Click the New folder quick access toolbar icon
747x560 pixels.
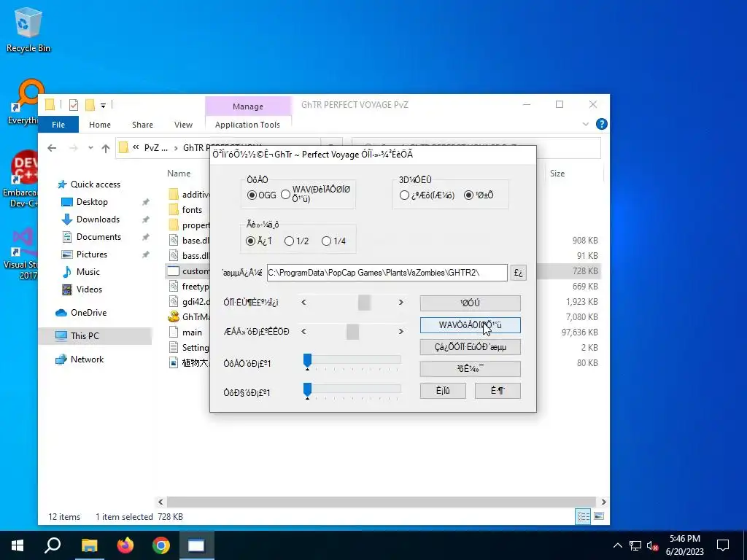pyautogui.click(x=90, y=105)
